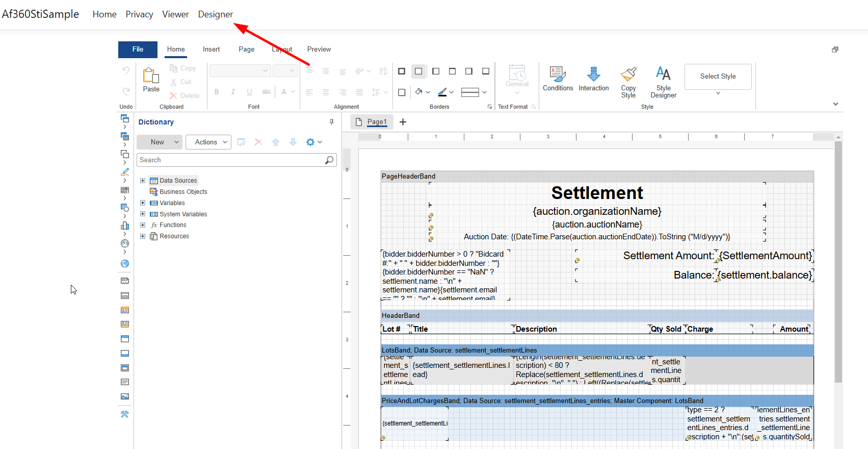
Task: Open the Designer nav link
Action: point(216,14)
